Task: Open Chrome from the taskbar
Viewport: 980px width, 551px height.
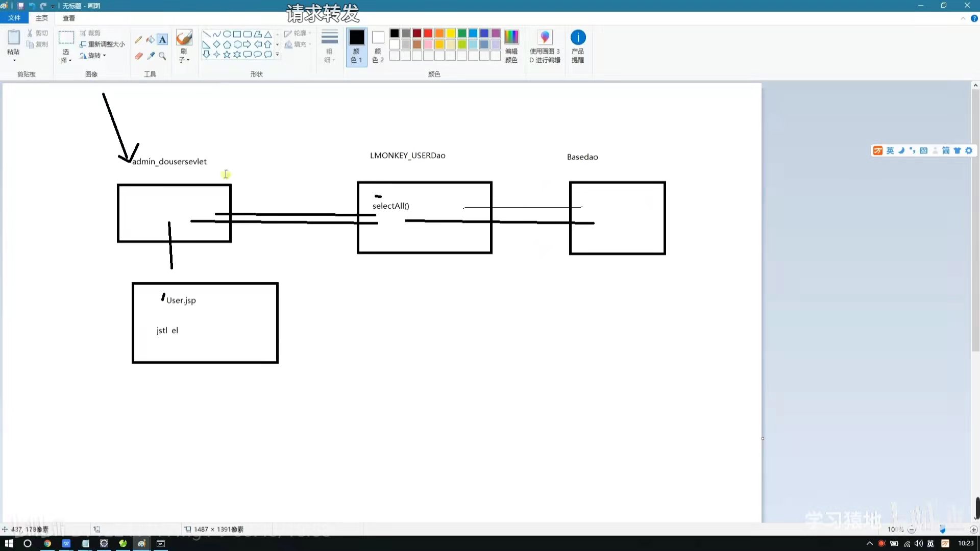Action: (x=47, y=543)
